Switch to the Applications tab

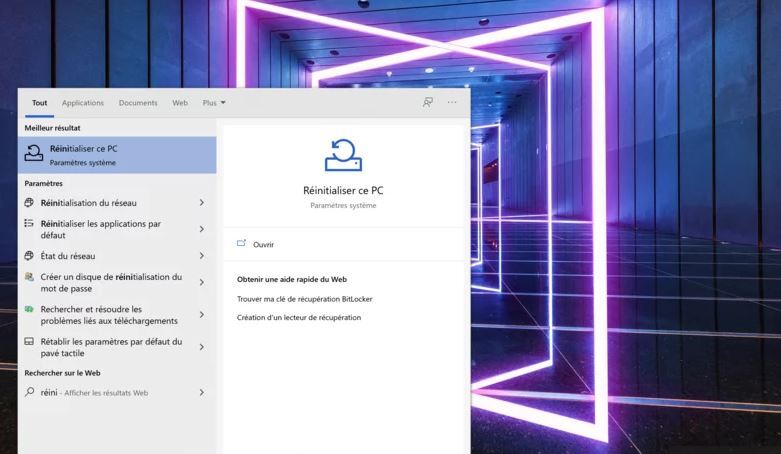[83, 103]
